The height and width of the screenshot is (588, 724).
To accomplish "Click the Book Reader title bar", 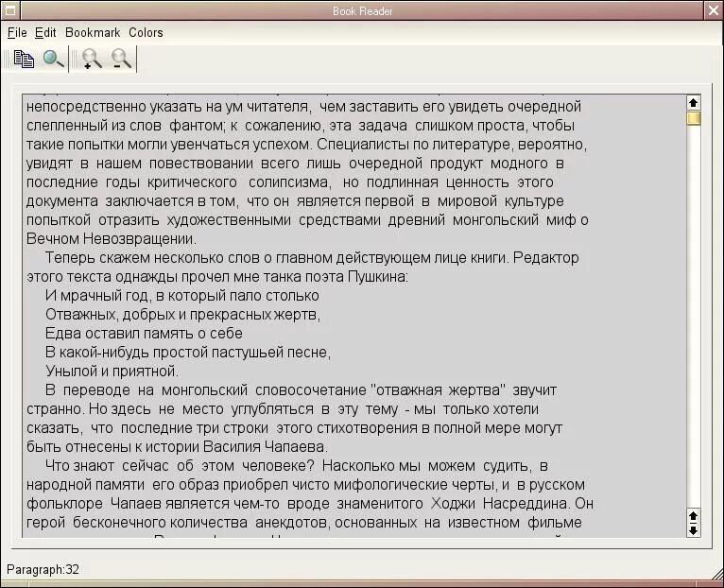I will (362, 10).
